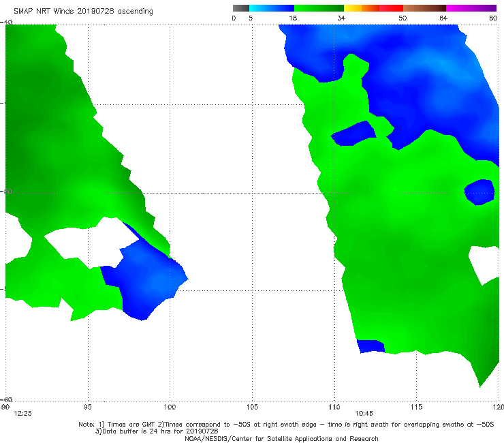Select the gray segment of the color bar
The image size is (504, 443).
(241, 8)
